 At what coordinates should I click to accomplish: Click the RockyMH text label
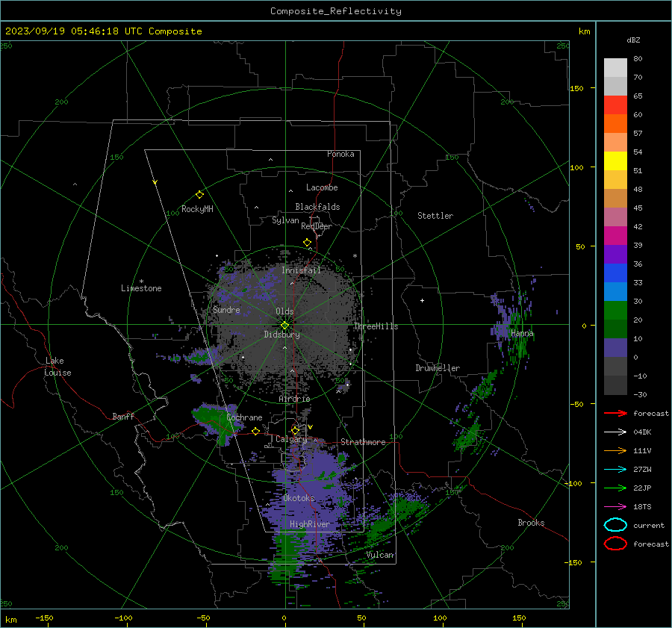(x=197, y=209)
